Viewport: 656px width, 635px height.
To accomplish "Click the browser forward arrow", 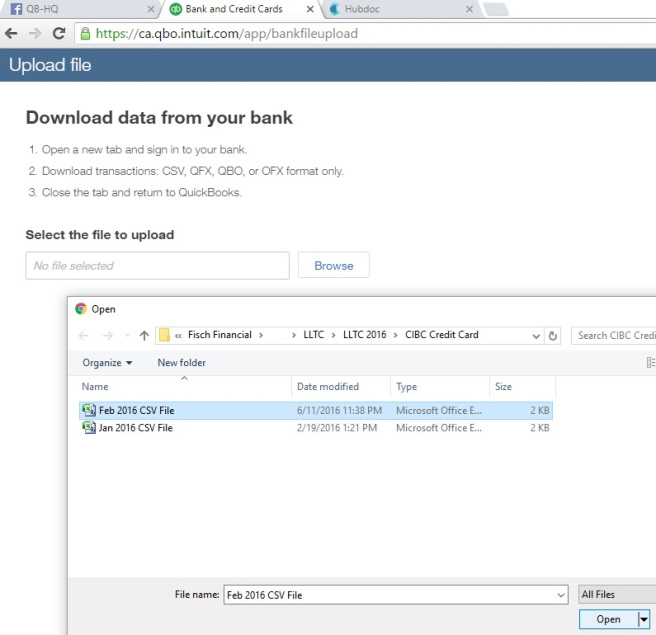I will coord(35,33).
